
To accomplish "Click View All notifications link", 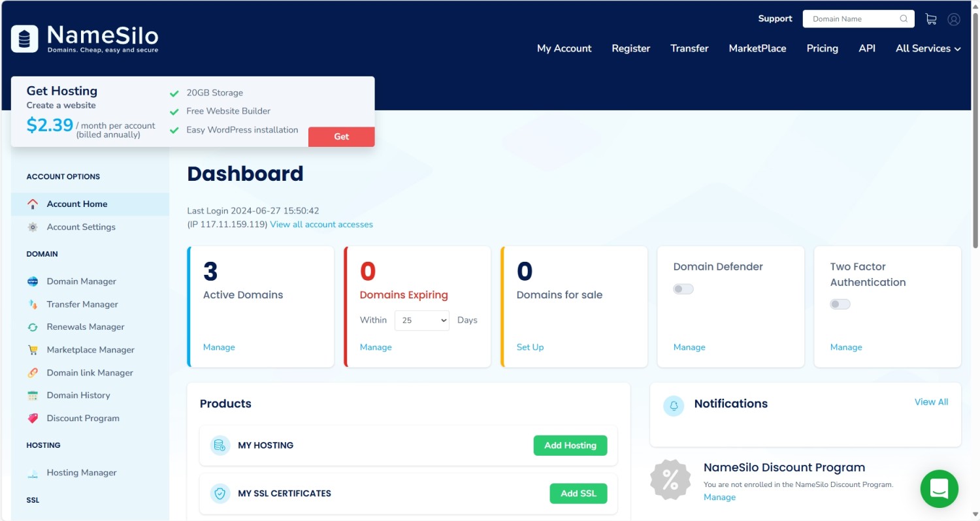I will tap(932, 402).
